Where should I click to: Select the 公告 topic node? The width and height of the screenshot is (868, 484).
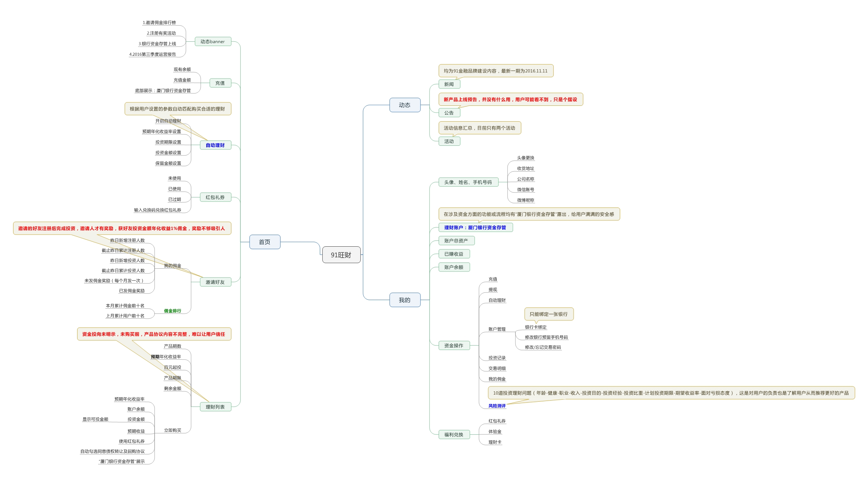click(449, 113)
